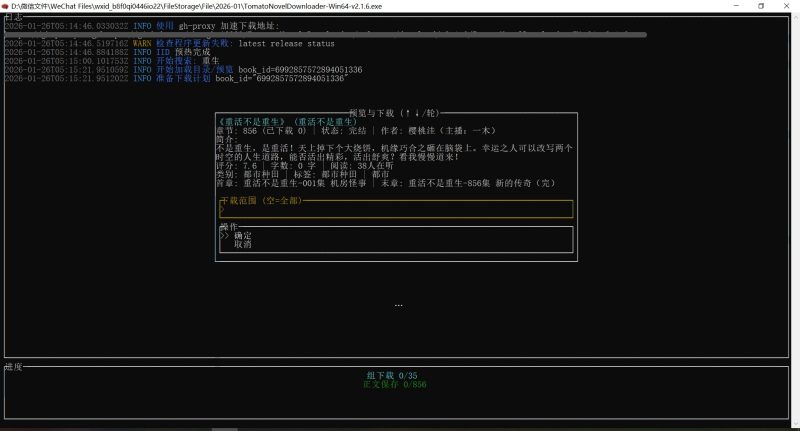Click the 正文保存 0/856 progress text
This screenshot has height=431, width=800.
click(394, 384)
